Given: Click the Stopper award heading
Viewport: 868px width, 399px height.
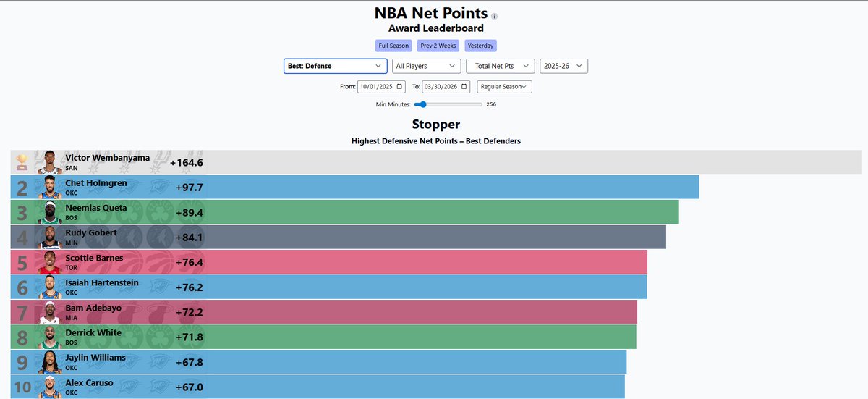Looking at the screenshot, I should (x=436, y=125).
